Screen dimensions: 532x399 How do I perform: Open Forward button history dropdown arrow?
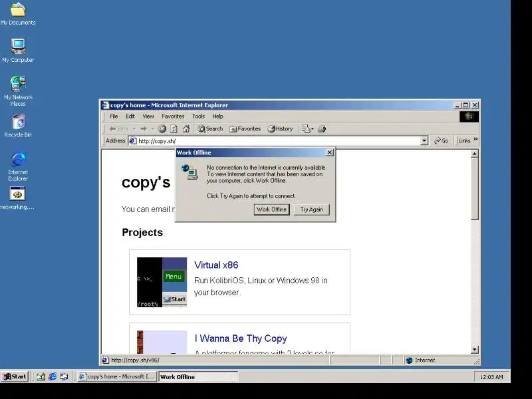pos(153,129)
